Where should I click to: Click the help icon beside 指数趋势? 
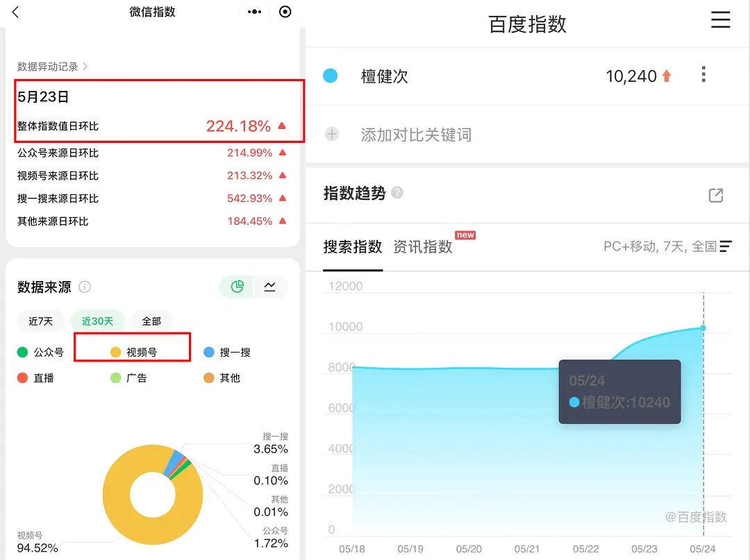(397, 192)
